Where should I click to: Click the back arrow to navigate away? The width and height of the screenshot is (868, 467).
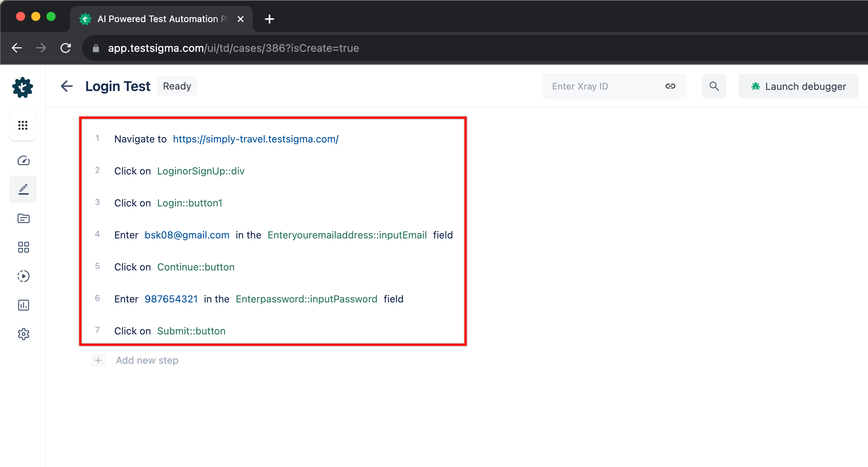[x=67, y=86]
